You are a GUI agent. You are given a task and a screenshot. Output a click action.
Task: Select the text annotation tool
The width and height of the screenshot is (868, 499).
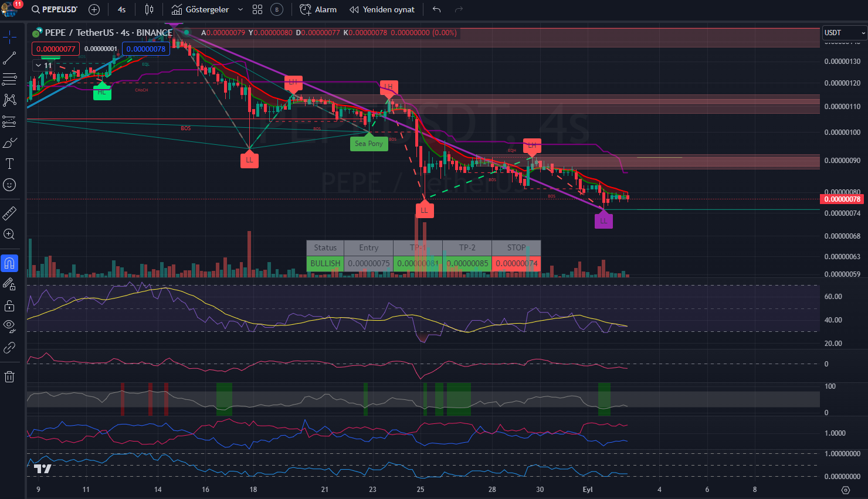(9, 164)
